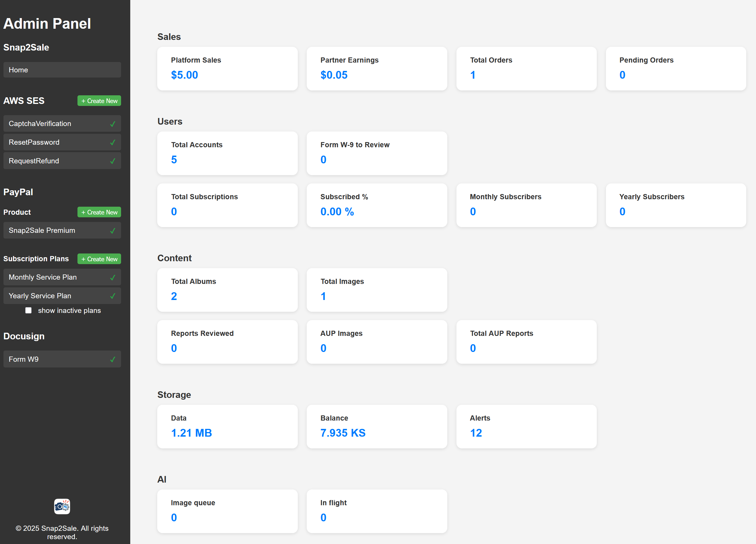Screen dimensions: 756x544
Task: Click the Admin Panel title
Action: [47, 24]
